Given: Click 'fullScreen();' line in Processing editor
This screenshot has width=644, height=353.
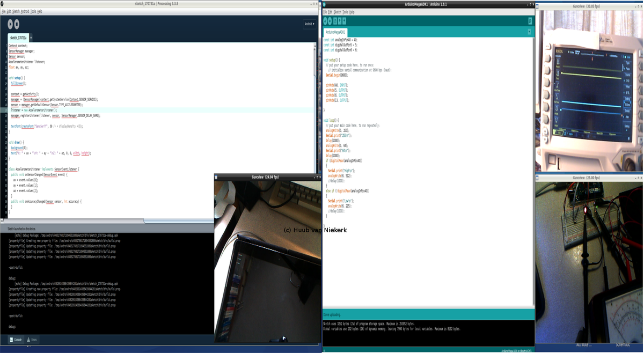Looking at the screenshot, I should 19,83.
